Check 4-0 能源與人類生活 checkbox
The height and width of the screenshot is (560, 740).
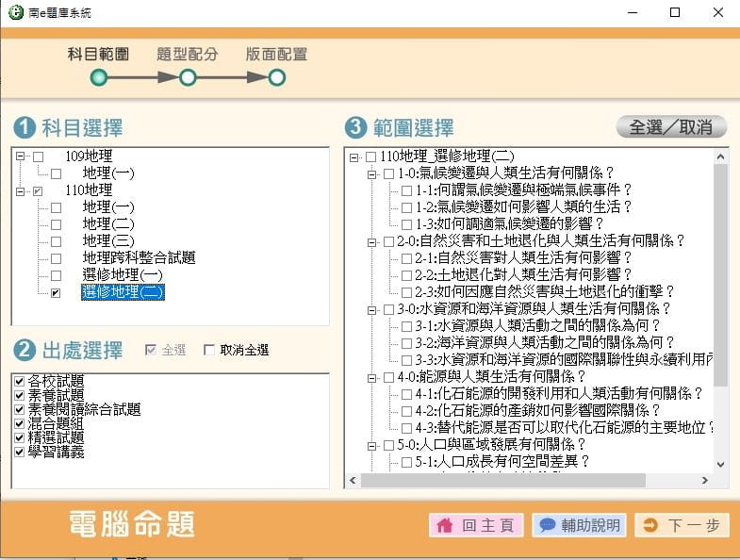389,378
